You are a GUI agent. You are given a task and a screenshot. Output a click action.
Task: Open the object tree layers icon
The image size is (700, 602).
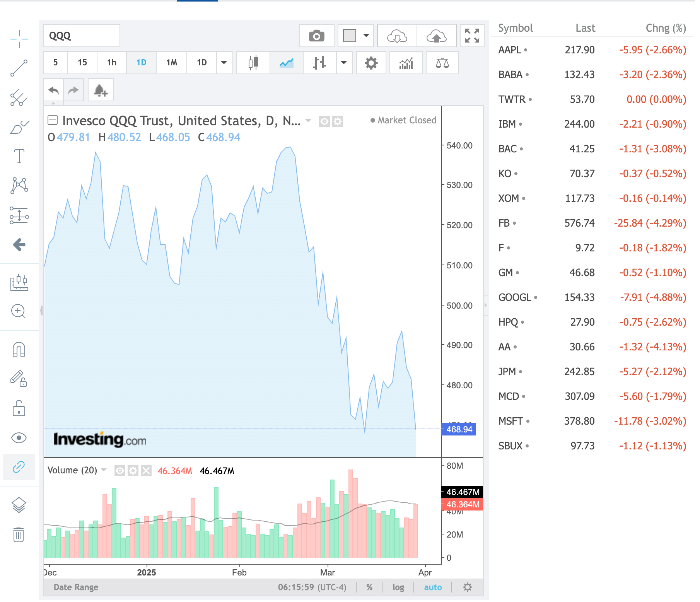[x=19, y=505]
